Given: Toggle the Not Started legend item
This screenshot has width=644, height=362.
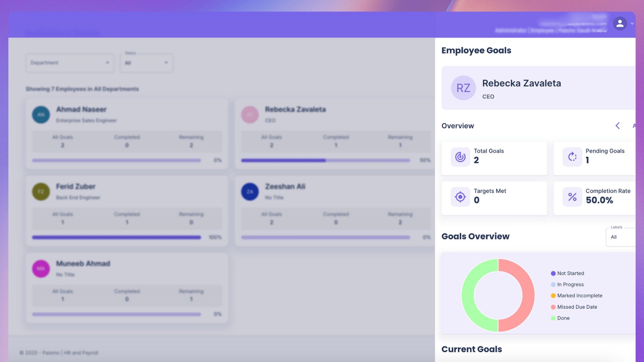Looking at the screenshot, I should (x=570, y=274).
